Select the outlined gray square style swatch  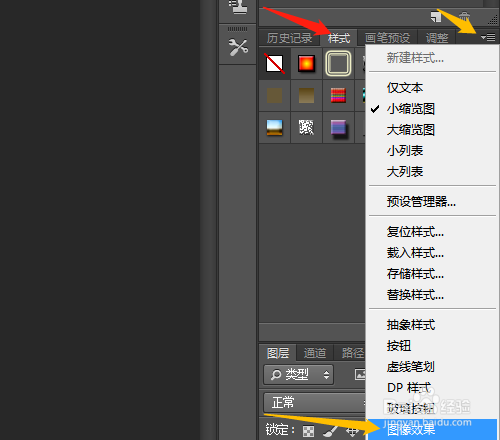point(338,63)
